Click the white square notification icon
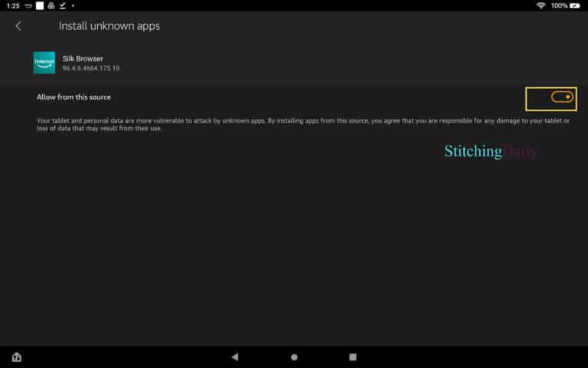This screenshot has height=368, width=588. (40, 5)
